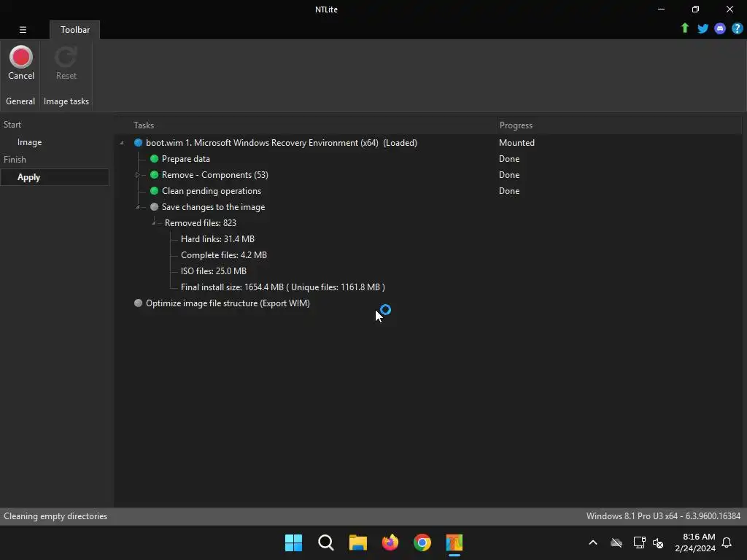The width and height of the screenshot is (747, 560).
Task: Click gray dot beside Save changes to the image
Action: (x=154, y=206)
